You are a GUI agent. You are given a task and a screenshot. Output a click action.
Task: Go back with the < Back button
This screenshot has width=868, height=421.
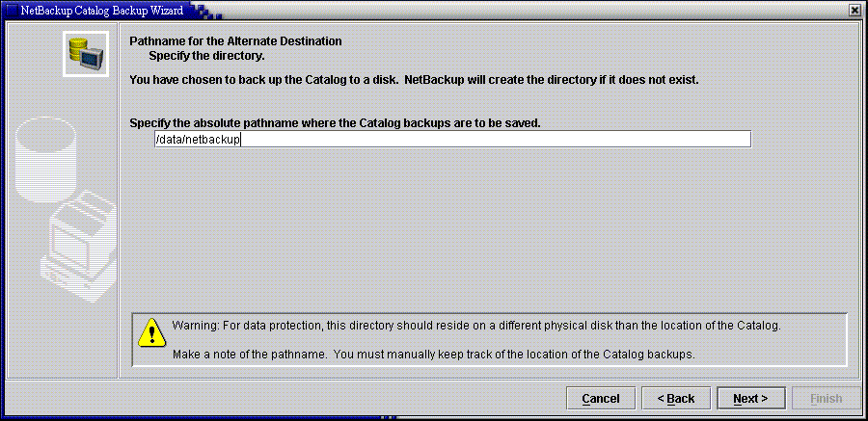(675, 398)
